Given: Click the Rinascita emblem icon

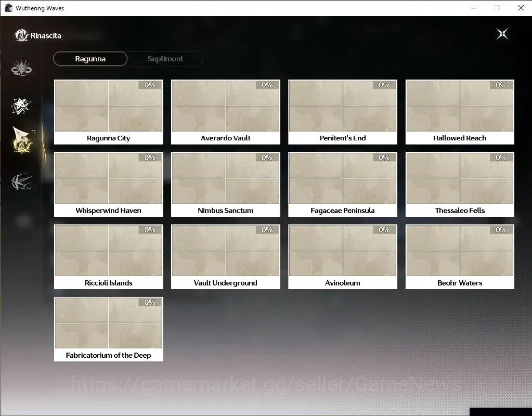Looking at the screenshot, I should click(x=21, y=35).
